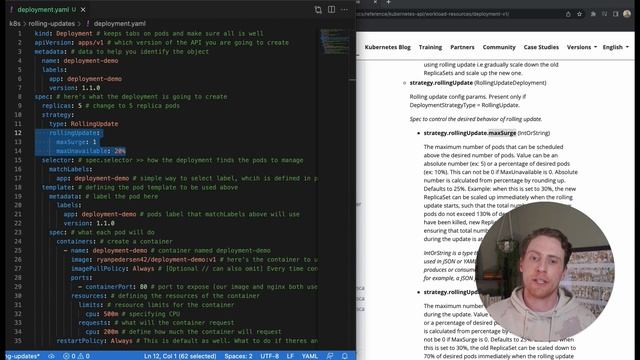Screen dimensions: 640x360
Task: Click the 'name: deployment-demo' line 4
Action: tap(80, 61)
